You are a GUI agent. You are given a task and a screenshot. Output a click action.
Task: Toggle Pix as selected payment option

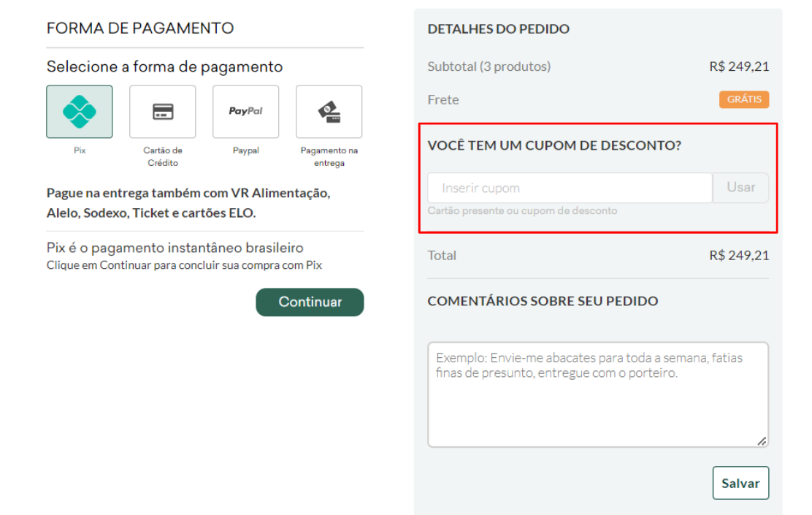coord(79,111)
